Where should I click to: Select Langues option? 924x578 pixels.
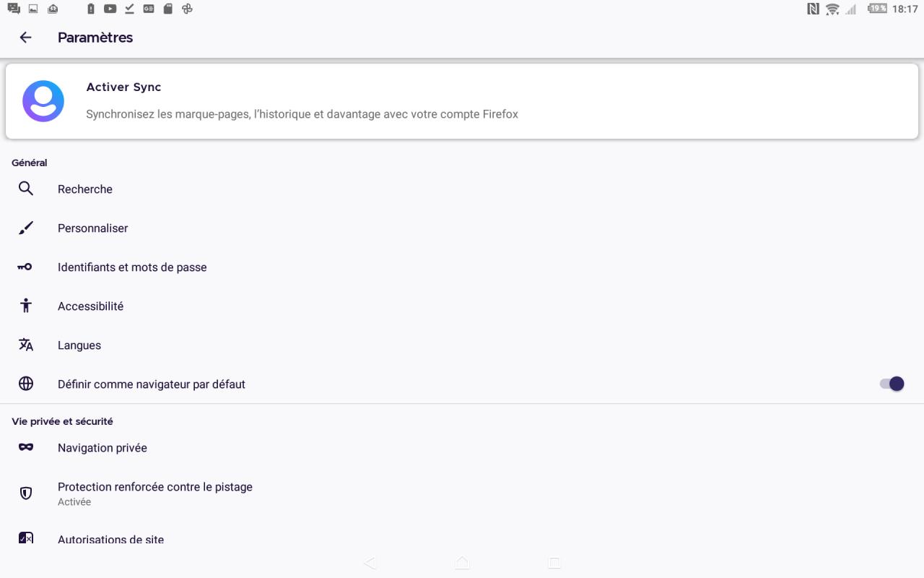tap(79, 345)
